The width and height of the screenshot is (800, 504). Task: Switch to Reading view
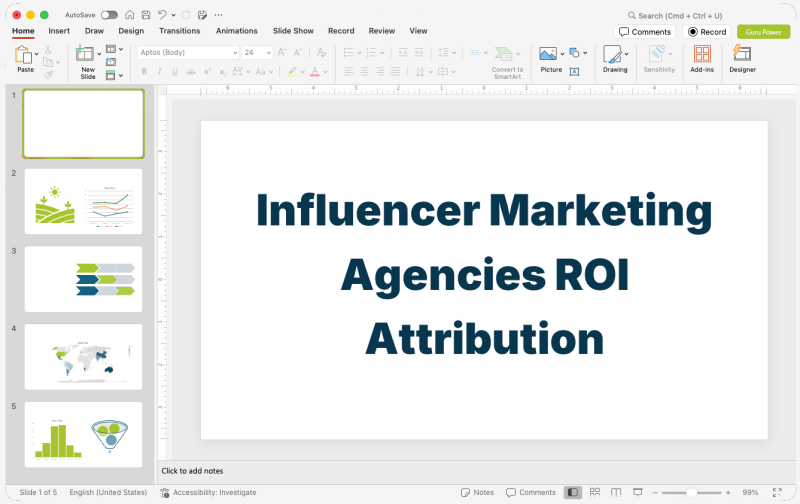coord(616,492)
